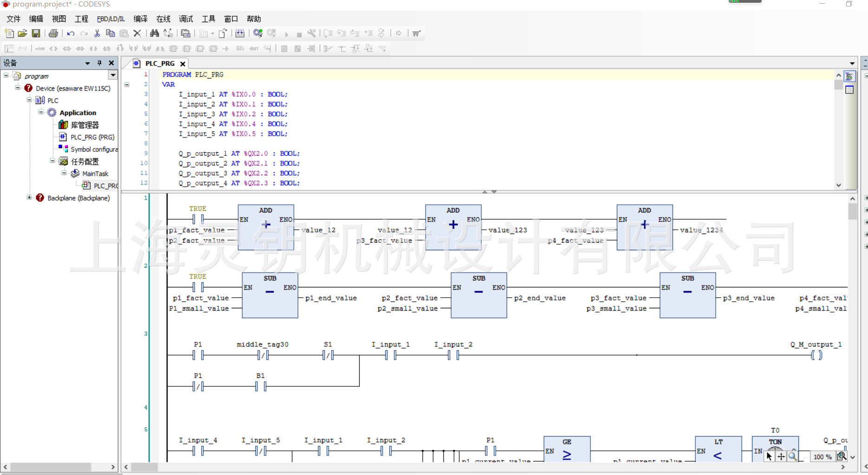Click the Login gear icon

[x=258, y=33]
